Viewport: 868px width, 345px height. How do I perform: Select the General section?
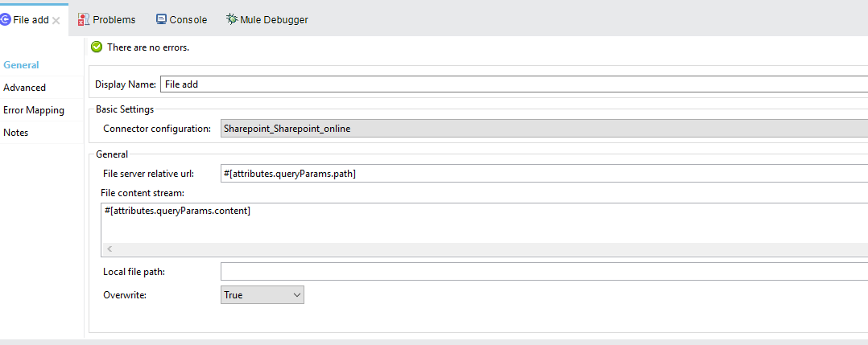point(21,65)
